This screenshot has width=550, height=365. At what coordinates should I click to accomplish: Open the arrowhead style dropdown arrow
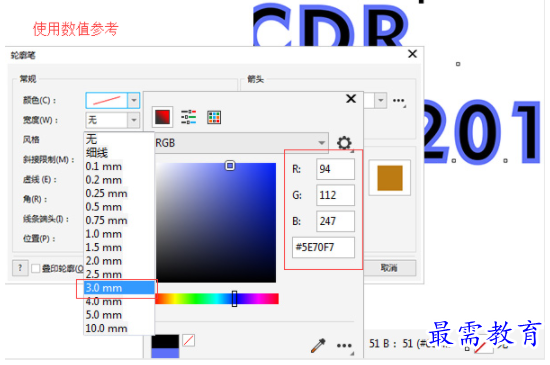(381, 101)
